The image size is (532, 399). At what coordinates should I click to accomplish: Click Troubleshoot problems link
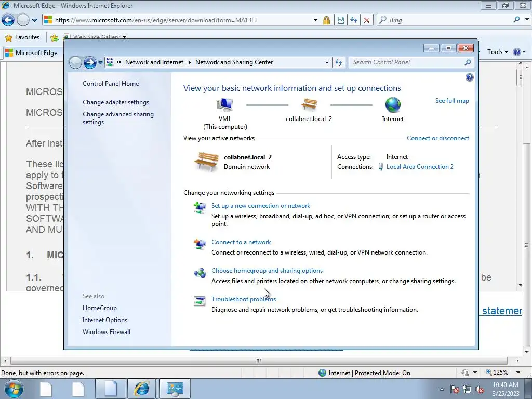(x=244, y=299)
